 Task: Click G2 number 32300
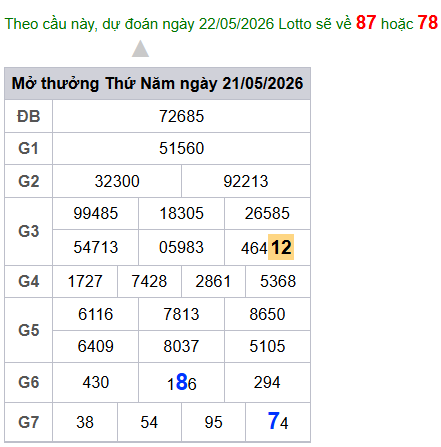click(x=117, y=181)
